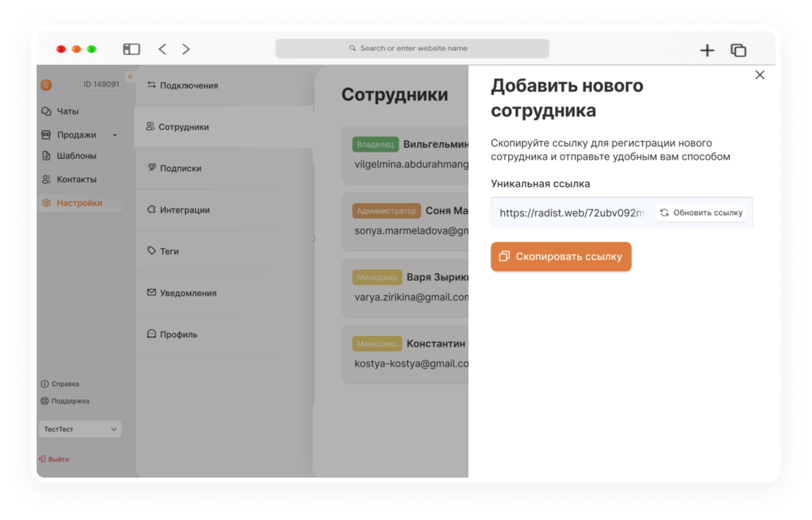Viewport: 812px width, 520px height.
Task: Click the Профиль icon
Action: (x=152, y=334)
